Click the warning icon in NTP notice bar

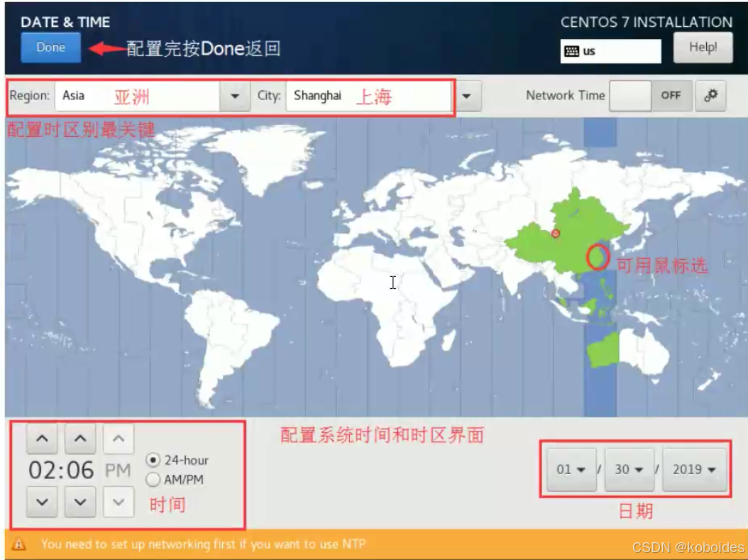[18, 544]
